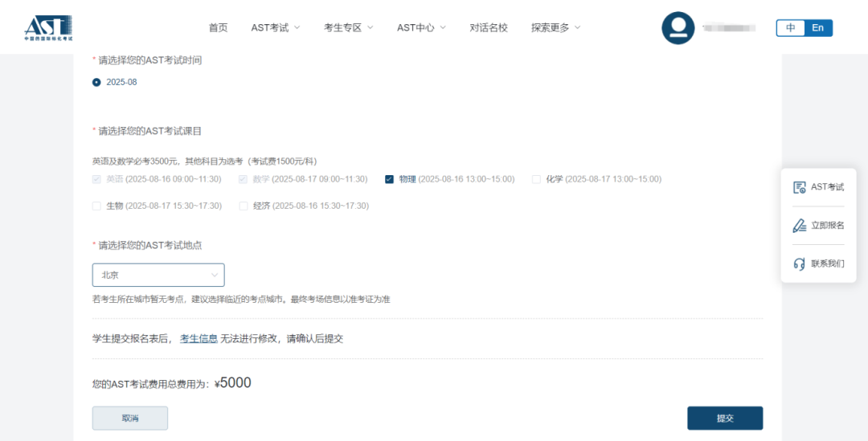Click the AST考试 document icon in side panel
The image size is (868, 441).
(x=800, y=187)
